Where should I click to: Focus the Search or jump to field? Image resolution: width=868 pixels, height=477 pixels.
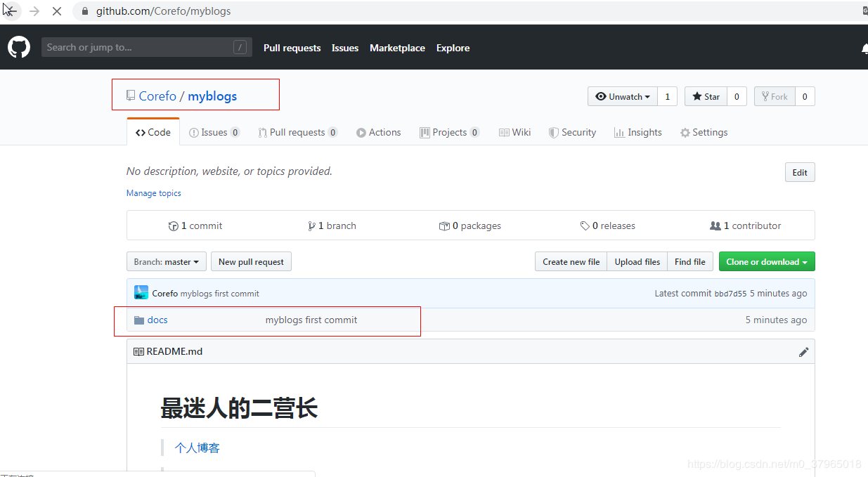click(x=147, y=48)
